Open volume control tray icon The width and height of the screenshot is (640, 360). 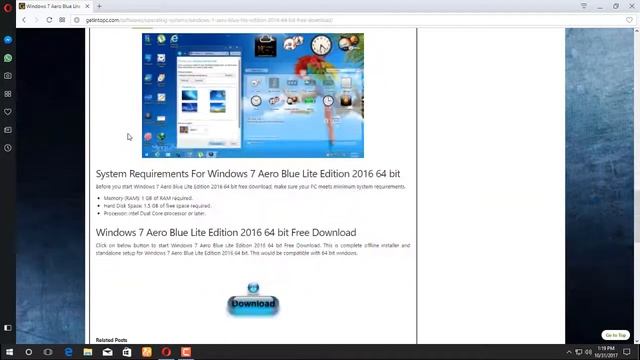click(x=588, y=352)
